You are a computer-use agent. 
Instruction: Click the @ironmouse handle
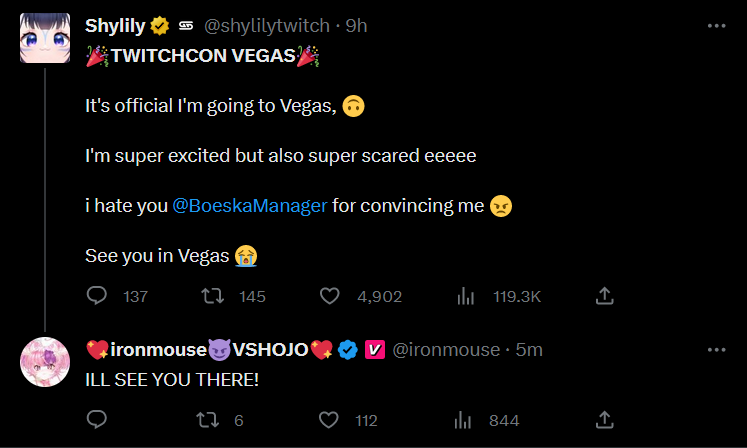tap(447, 349)
